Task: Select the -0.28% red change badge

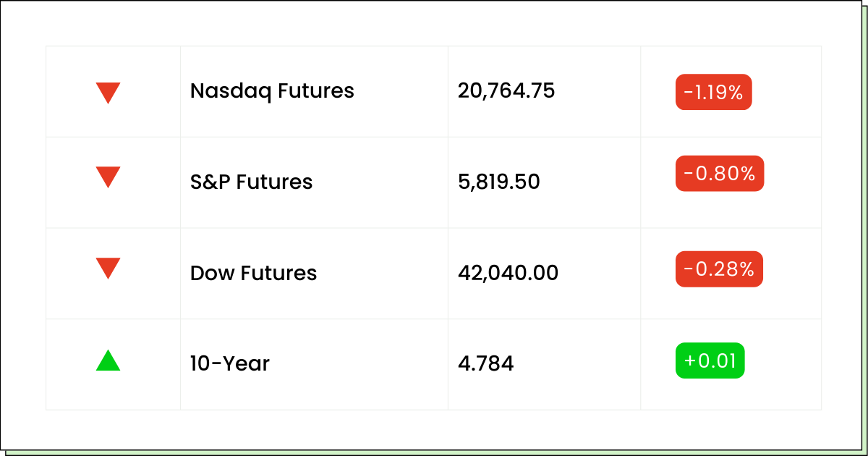Action: (719, 269)
